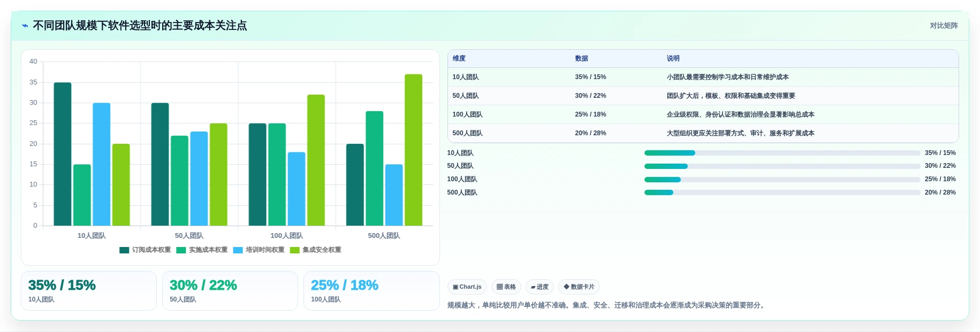Open the 30% / 22% data card
Viewport: 980px width, 332px height.
230,291
